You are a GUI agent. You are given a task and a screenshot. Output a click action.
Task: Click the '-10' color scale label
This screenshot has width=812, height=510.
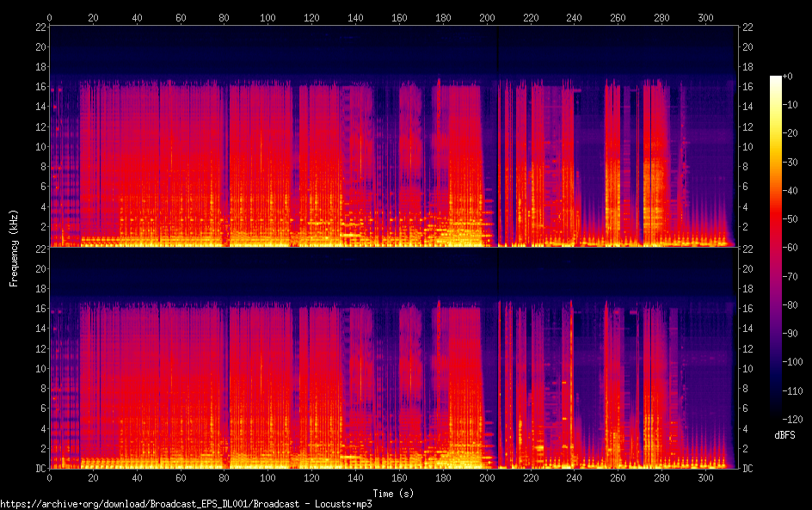pos(790,105)
